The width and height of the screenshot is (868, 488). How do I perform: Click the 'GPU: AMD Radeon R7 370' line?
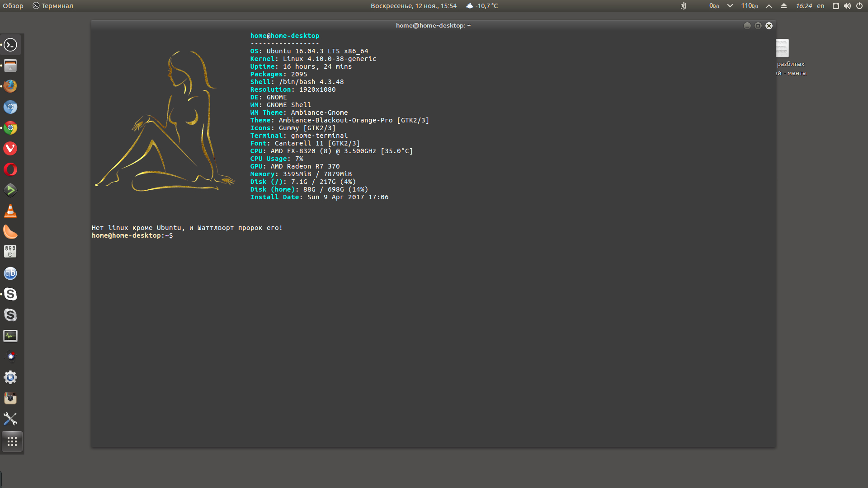point(295,166)
